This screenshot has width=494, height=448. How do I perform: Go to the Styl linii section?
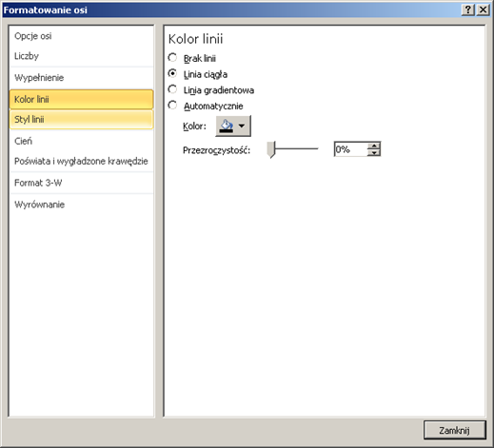pyautogui.click(x=81, y=120)
